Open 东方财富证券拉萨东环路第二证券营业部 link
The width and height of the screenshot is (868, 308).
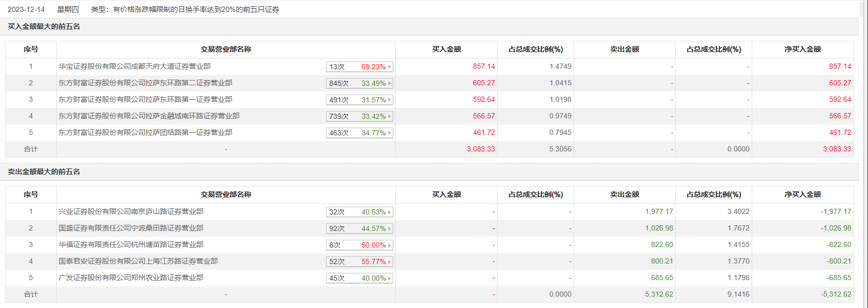tap(145, 83)
